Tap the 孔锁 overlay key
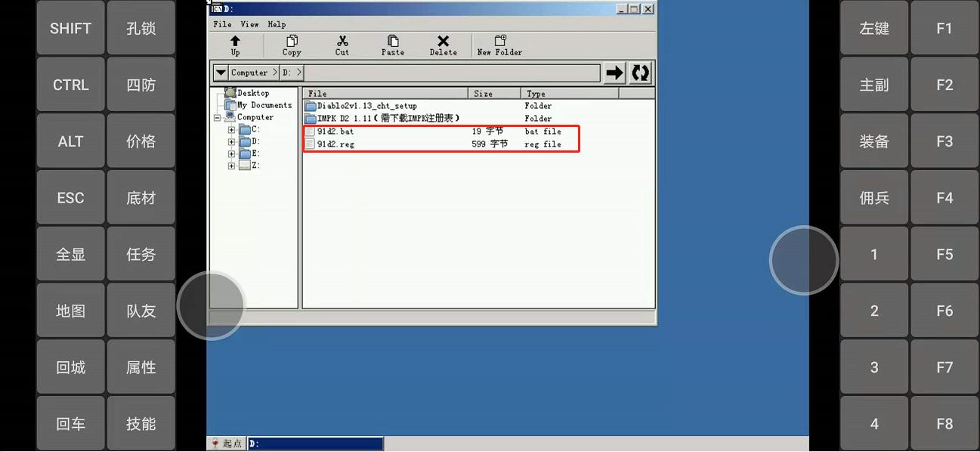 coord(141,28)
